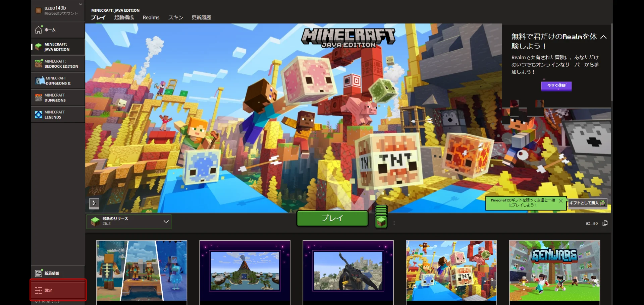Click the green プレイ button

[x=332, y=218]
